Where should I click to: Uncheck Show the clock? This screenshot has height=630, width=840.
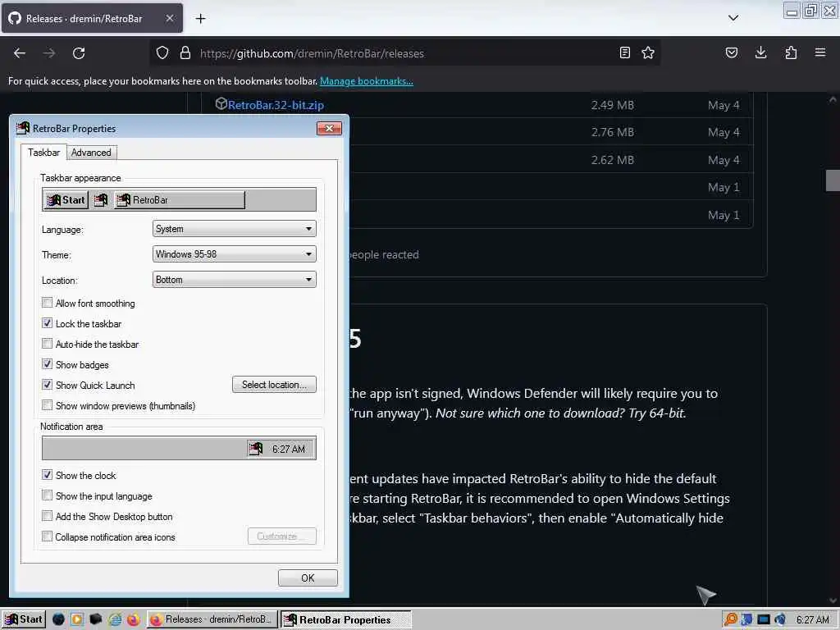[47, 475]
